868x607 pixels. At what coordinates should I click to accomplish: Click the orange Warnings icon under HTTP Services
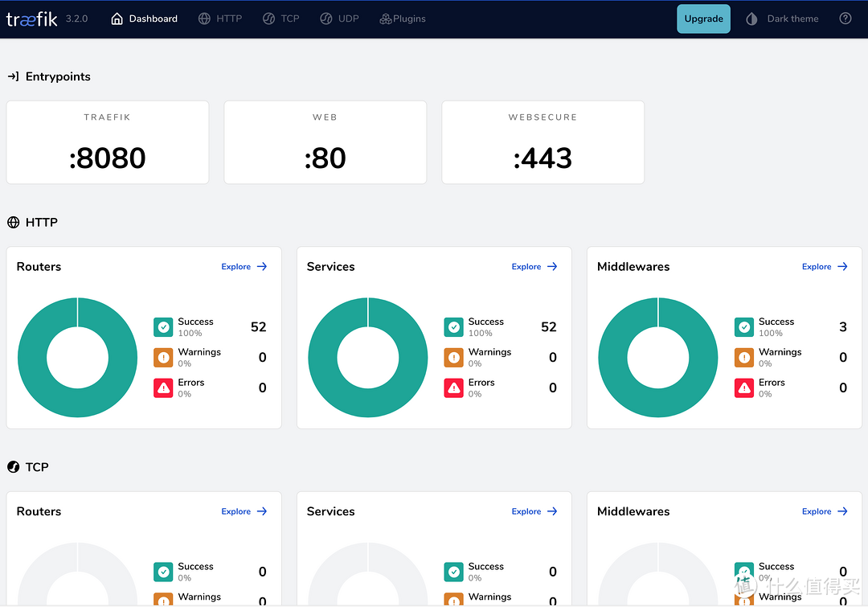click(x=453, y=358)
